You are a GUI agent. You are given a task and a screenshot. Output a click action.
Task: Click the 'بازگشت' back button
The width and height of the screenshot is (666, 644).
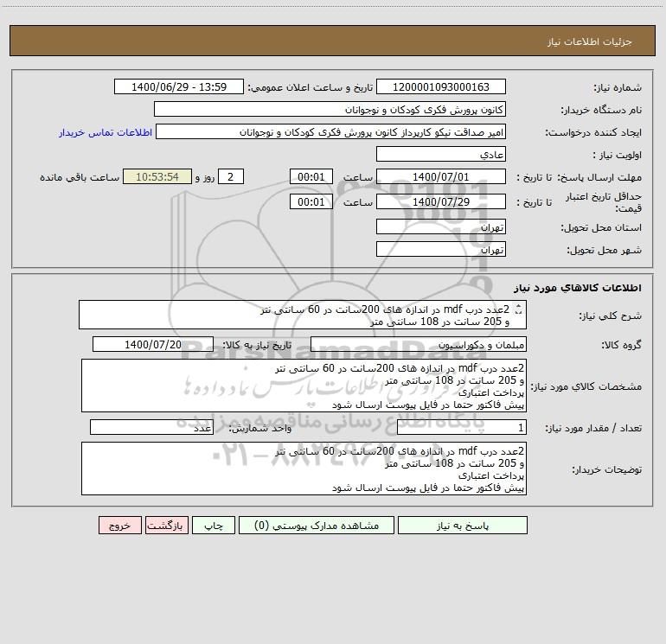pos(166,525)
